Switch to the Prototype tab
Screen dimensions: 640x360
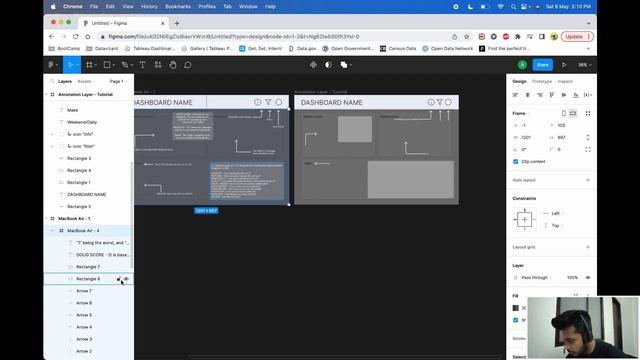click(x=542, y=81)
